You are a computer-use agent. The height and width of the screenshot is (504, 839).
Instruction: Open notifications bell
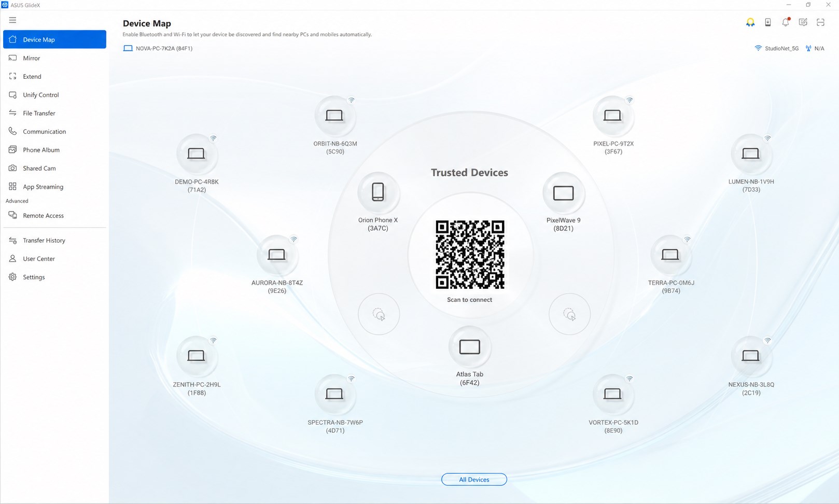click(x=786, y=22)
